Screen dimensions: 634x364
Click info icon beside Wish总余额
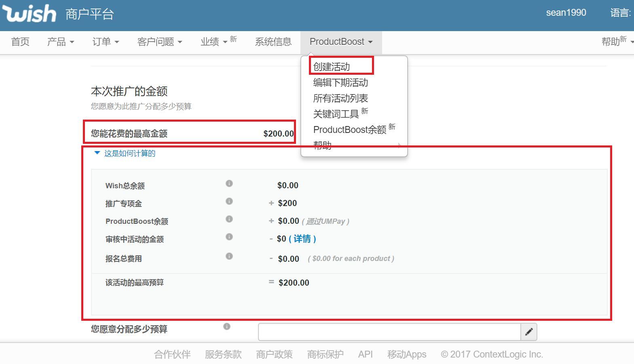[x=229, y=183]
